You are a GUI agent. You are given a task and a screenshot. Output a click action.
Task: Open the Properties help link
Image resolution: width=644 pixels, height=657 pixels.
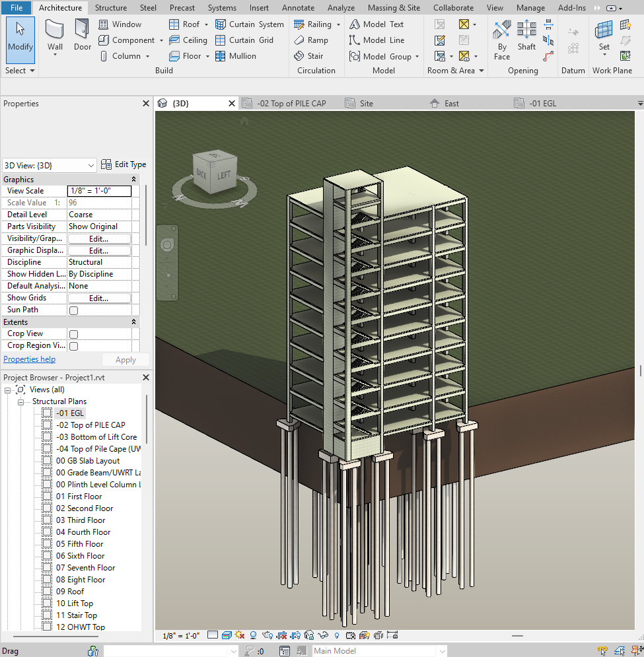click(30, 359)
